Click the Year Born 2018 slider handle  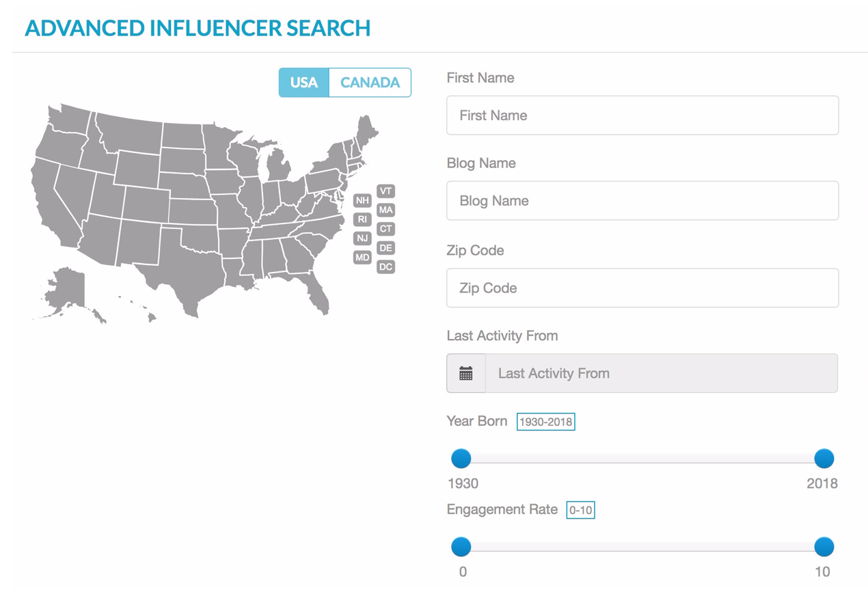click(824, 458)
